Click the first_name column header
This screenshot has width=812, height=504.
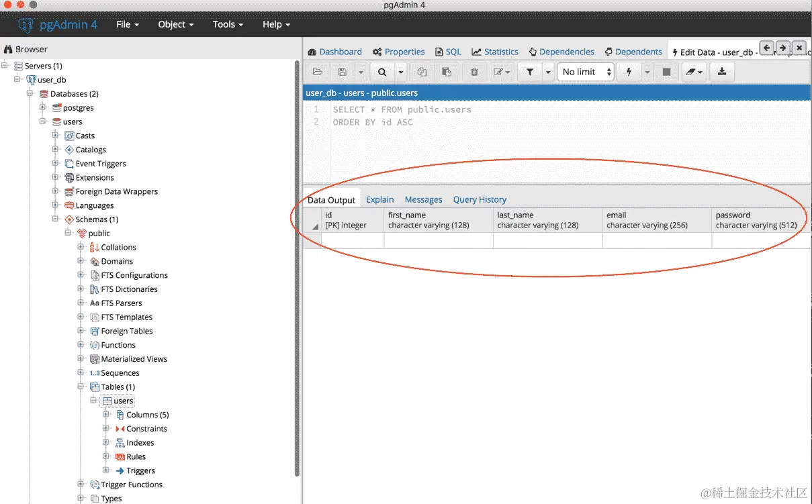(x=439, y=220)
